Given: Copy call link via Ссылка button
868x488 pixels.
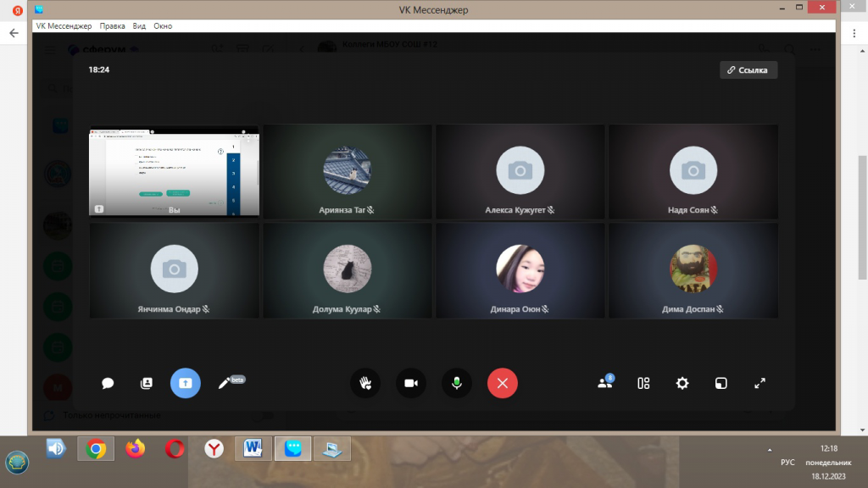Looking at the screenshot, I should point(748,70).
